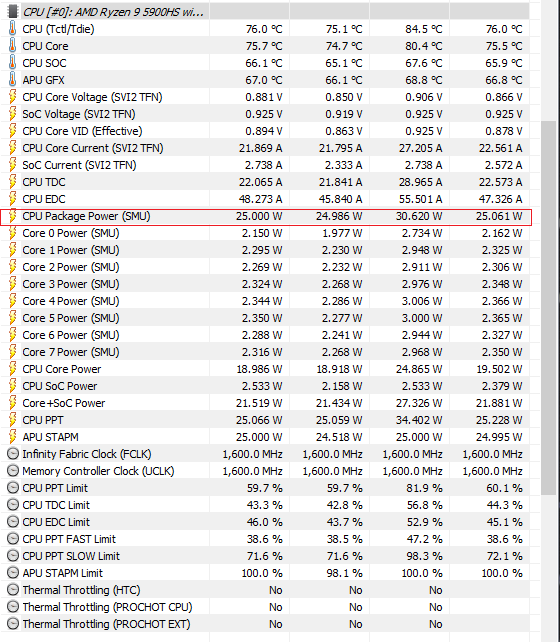The width and height of the screenshot is (560, 642).
Task: Click the 30.620 W maximum package power value
Action: [x=419, y=216]
